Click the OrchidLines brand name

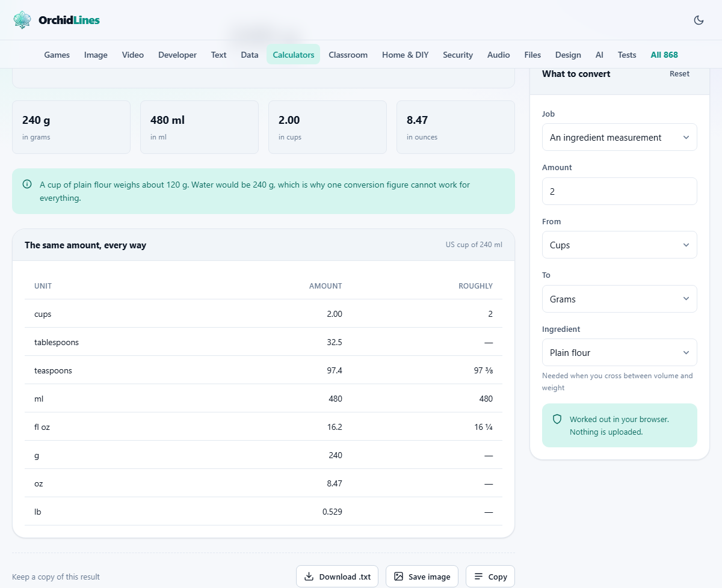[x=69, y=20]
